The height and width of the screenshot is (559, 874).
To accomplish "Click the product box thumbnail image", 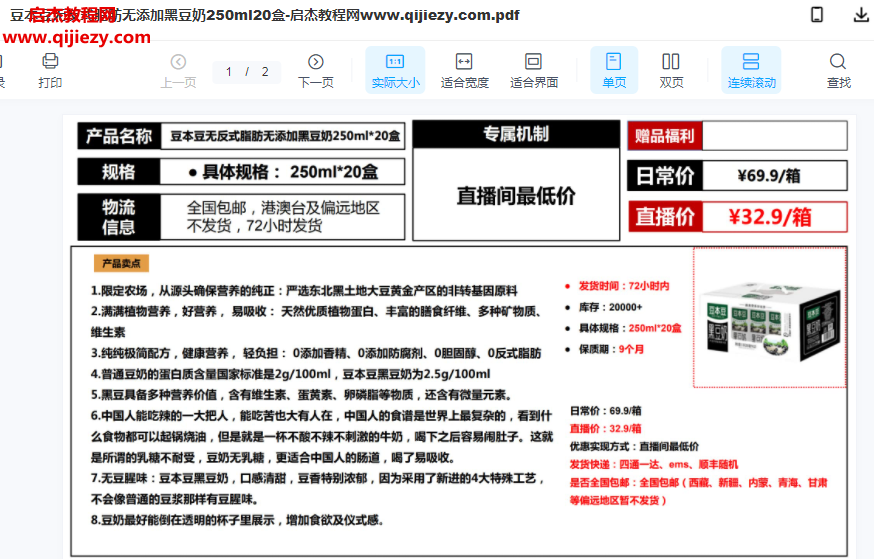I will (x=770, y=319).
